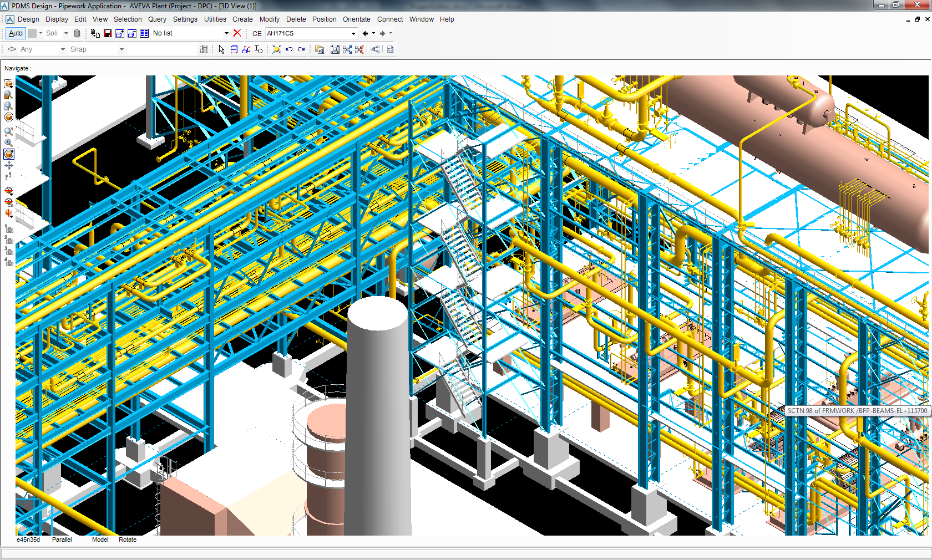
Task: Restore saved camera view 4
Action: pyautogui.click(x=9, y=262)
